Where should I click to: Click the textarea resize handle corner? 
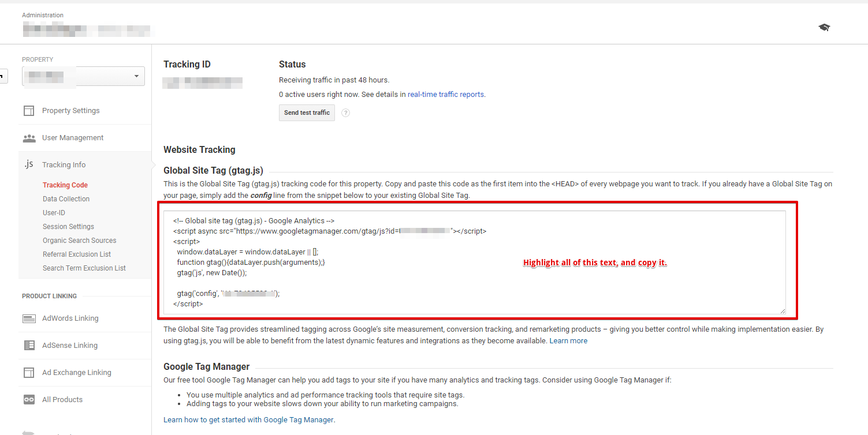783,311
